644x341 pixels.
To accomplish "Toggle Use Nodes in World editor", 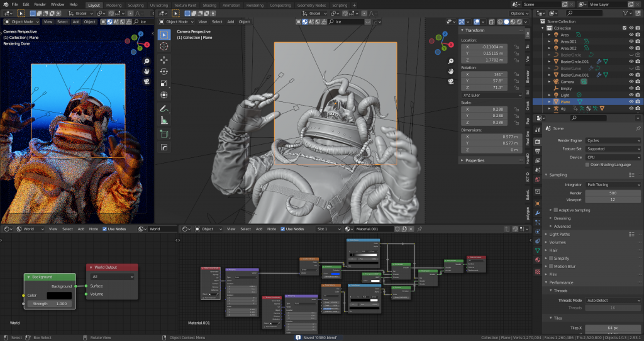I will (x=105, y=229).
